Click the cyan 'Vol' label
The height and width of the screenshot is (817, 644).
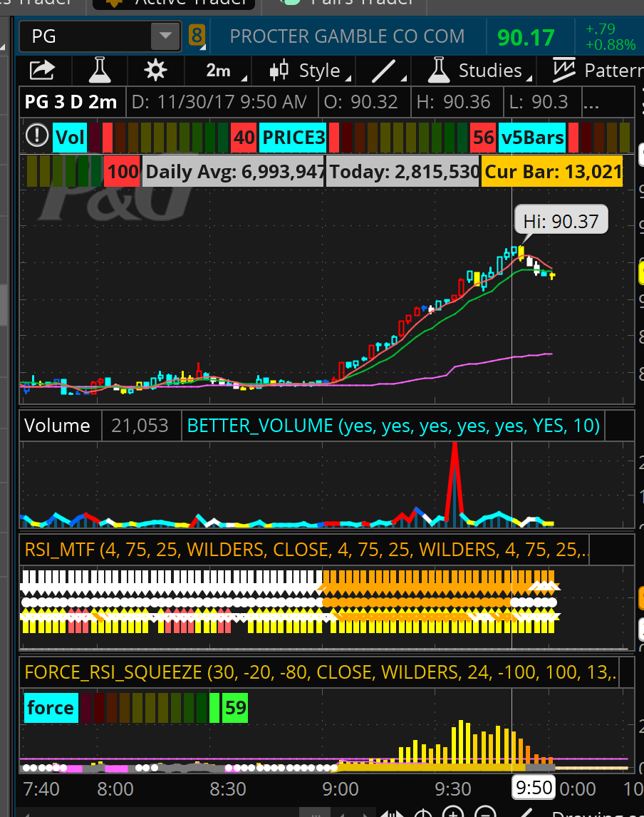tap(70, 138)
